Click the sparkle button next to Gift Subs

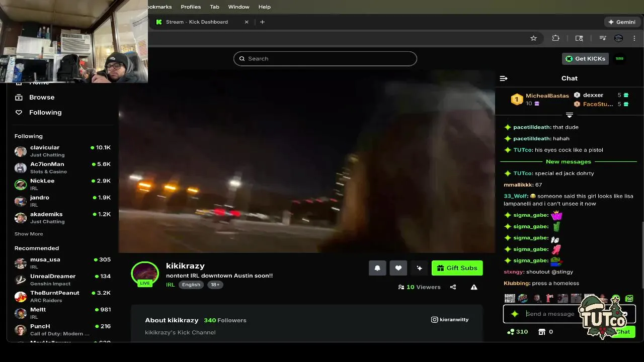[419, 268]
